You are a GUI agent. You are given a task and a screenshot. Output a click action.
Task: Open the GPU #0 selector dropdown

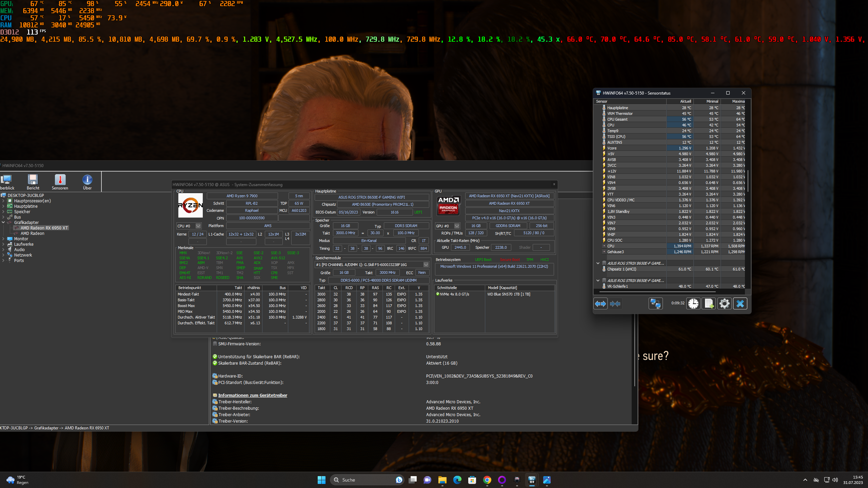[x=457, y=226]
